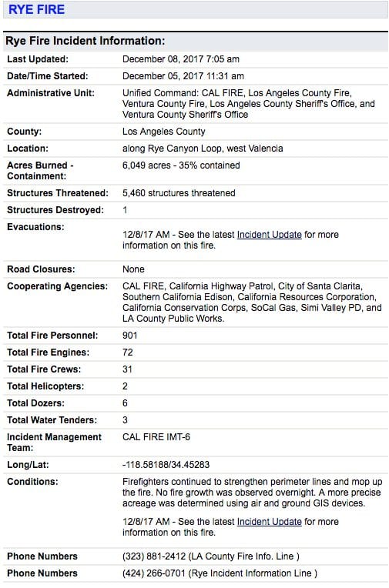
Task: Click the Total Fire Engines value 72
Action: click(x=128, y=352)
